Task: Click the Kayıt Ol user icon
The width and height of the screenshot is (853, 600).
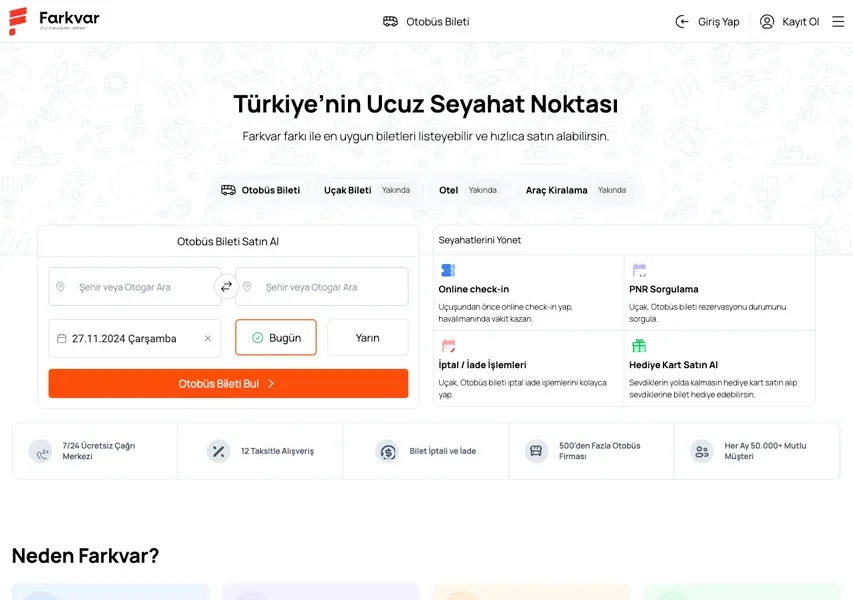Action: tap(767, 22)
